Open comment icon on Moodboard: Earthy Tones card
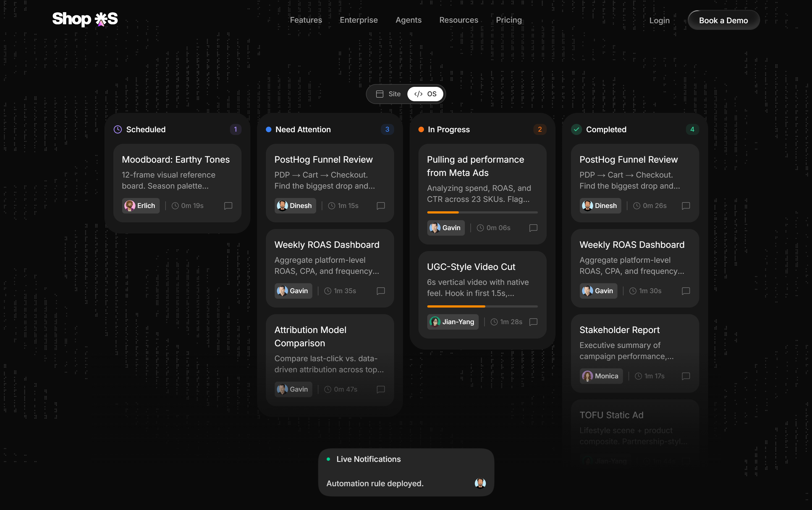812x510 pixels. click(228, 206)
